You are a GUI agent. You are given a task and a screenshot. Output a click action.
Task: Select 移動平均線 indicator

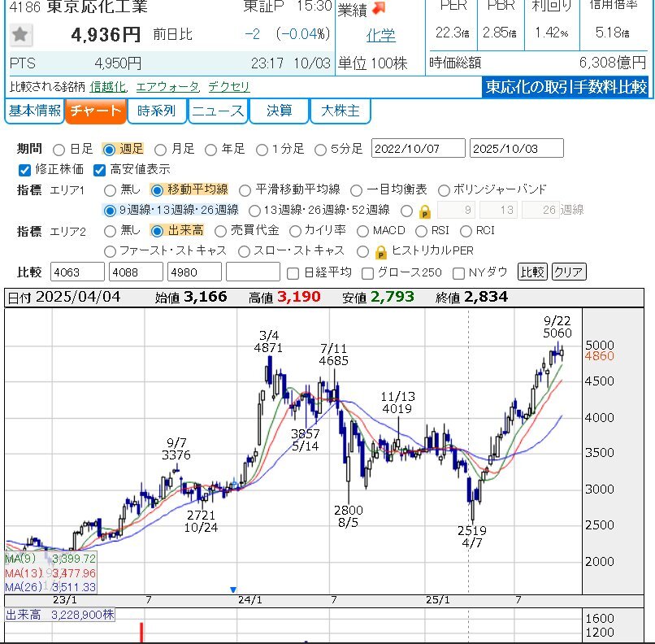click(157, 190)
